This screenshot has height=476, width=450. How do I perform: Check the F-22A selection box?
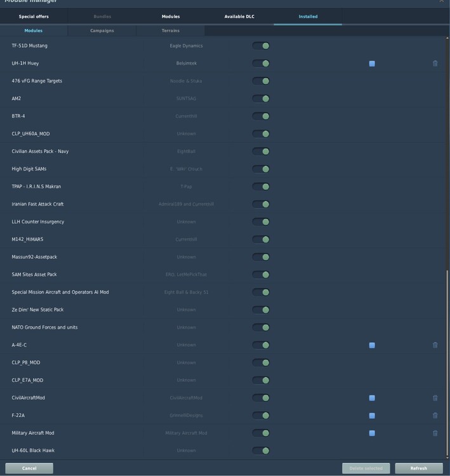[x=372, y=416]
